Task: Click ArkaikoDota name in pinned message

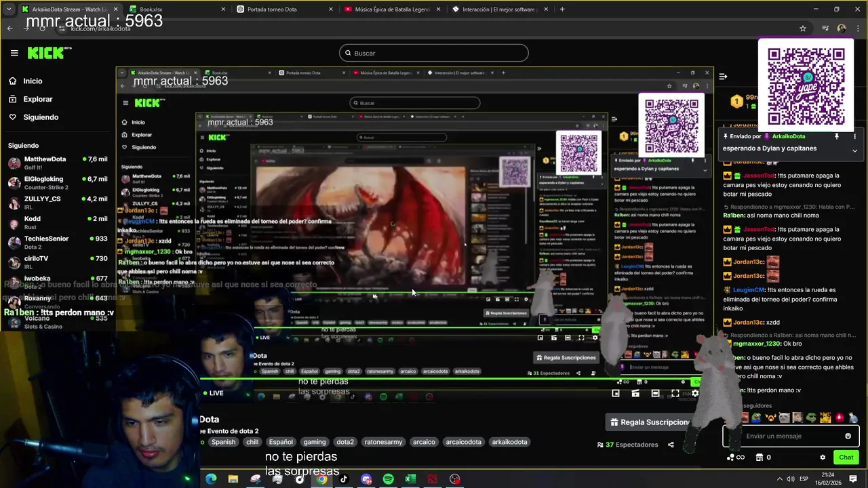Action: [x=788, y=136]
